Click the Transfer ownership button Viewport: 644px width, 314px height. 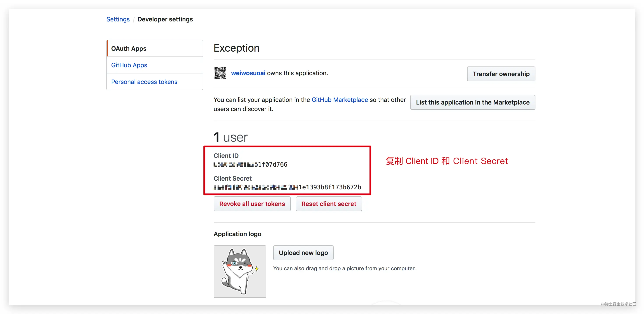[501, 74]
